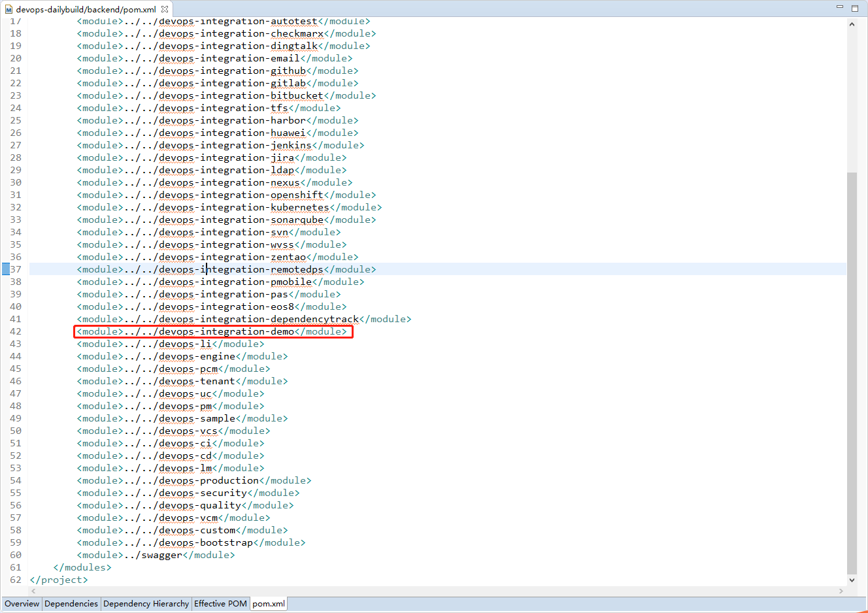Show the Dependency Hierarchy tab
This screenshot has width=868, height=613.
[146, 604]
